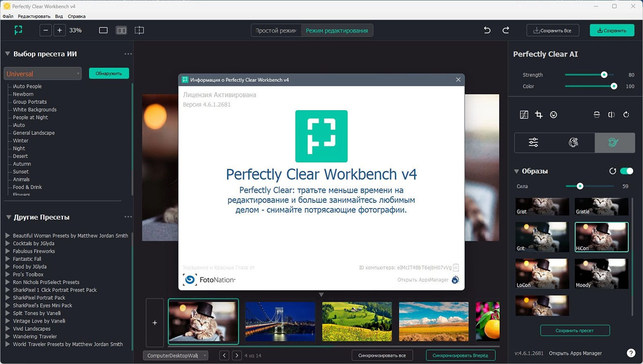Open the Редактировать menu

pos(34,16)
